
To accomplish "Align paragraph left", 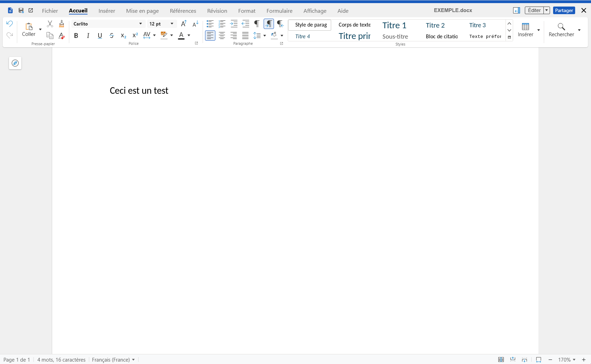I will click(x=210, y=35).
